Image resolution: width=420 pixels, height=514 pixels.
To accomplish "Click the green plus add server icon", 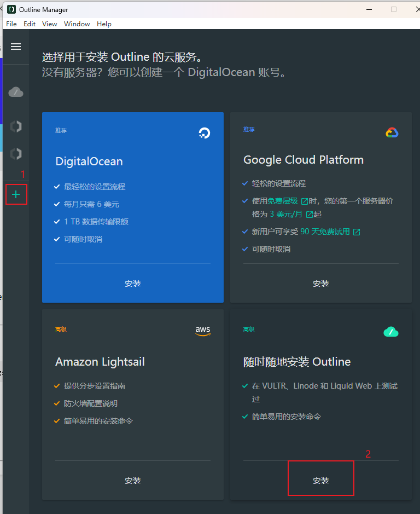I will (x=16, y=194).
